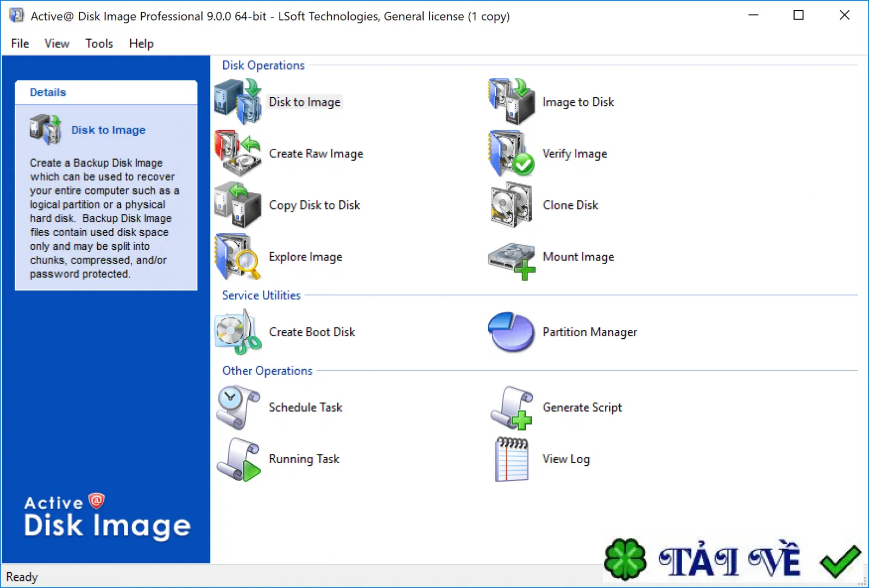869x588 pixels.
Task: Click the Details panel header
Action: [106, 92]
